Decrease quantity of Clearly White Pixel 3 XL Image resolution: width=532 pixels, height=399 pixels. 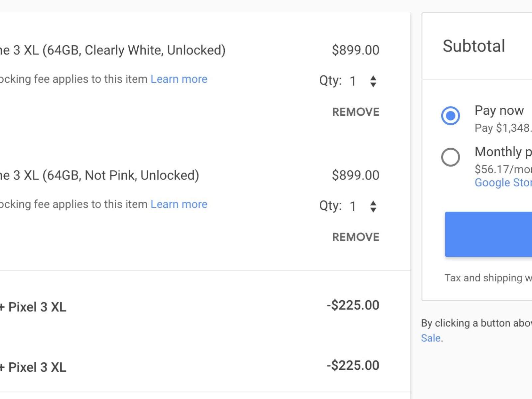click(373, 85)
